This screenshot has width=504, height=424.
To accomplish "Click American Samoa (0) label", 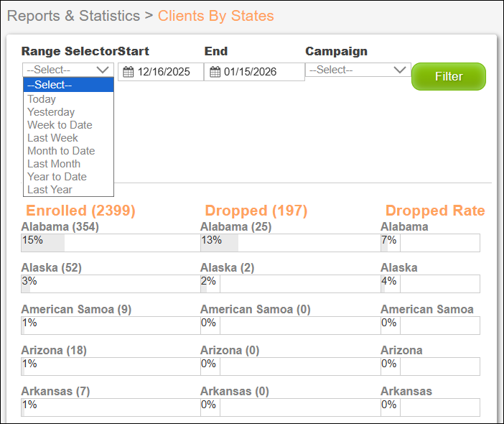I will [x=255, y=309].
